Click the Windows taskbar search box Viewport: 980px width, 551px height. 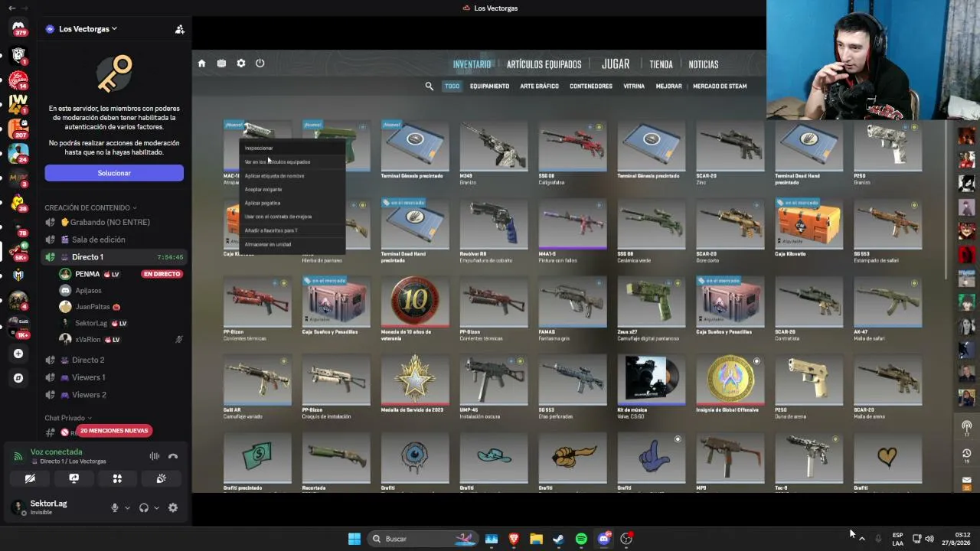coord(423,539)
